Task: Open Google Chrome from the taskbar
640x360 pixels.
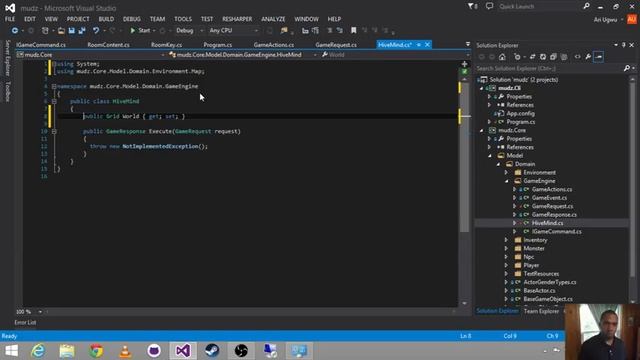Action: tap(96, 351)
